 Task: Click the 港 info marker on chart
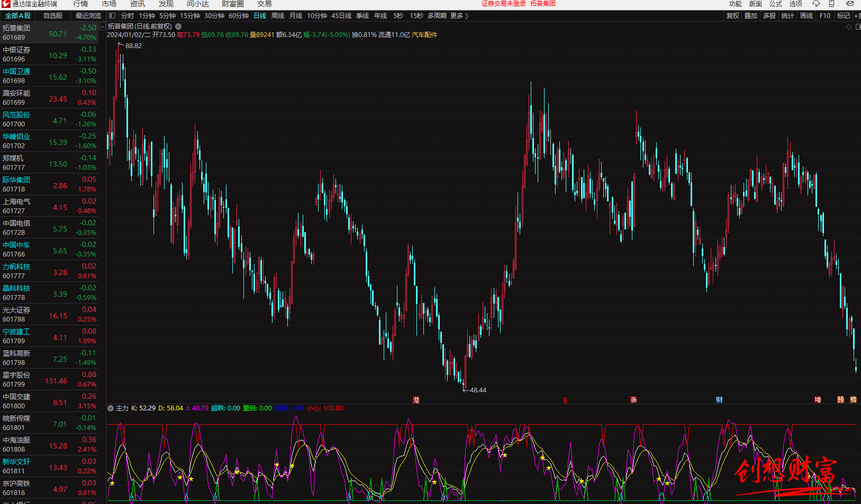[x=416, y=400]
